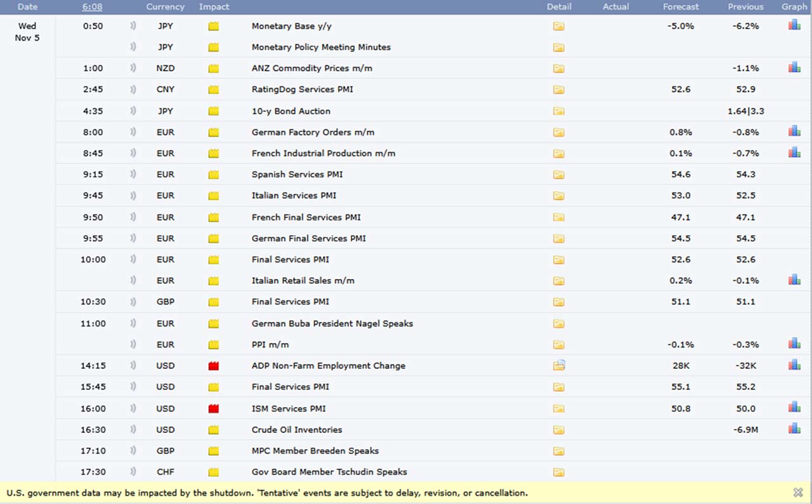Click the Currency column header
Viewport: 812px width, 504px height.
click(x=165, y=6)
